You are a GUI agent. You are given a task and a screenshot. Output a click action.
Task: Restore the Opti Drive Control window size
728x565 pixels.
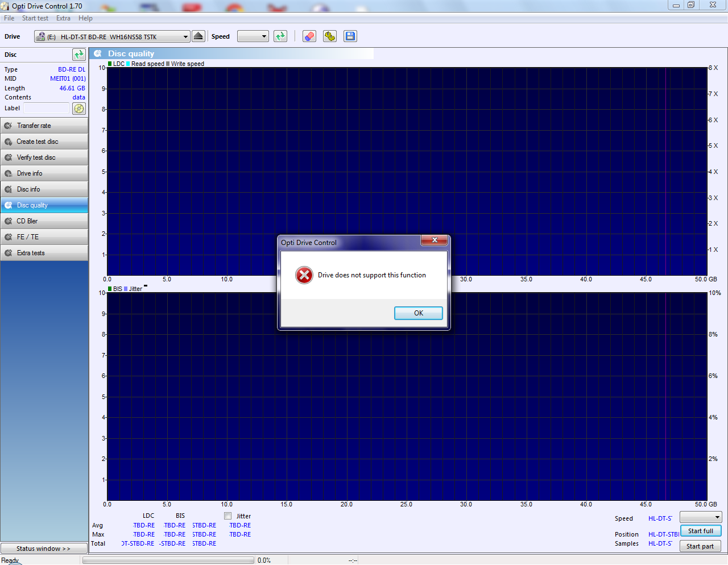[x=691, y=5]
